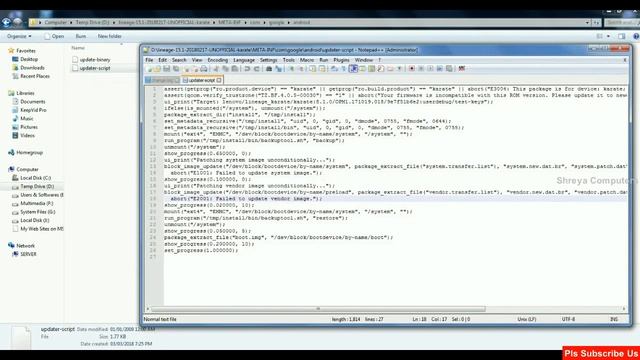640x360 pixels.
Task: Click Synchronize Vertical Scrolling icon
Action: [x=313, y=69]
